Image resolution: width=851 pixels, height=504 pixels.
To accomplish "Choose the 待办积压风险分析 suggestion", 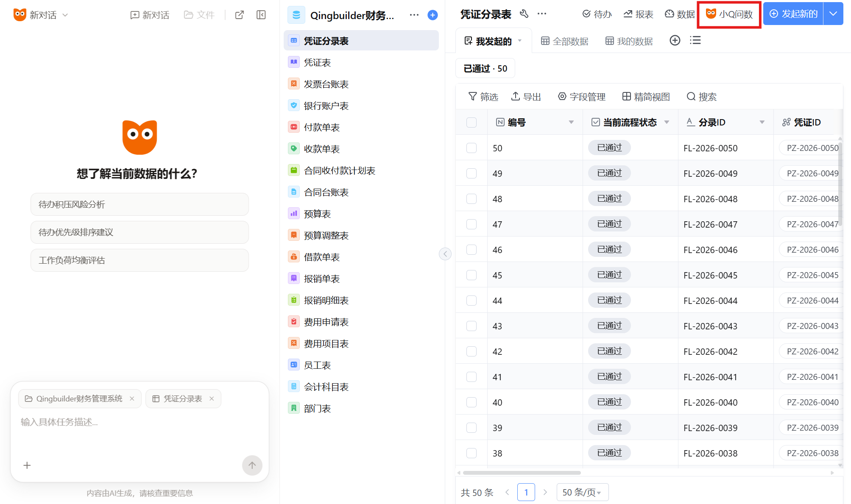I will 140,204.
